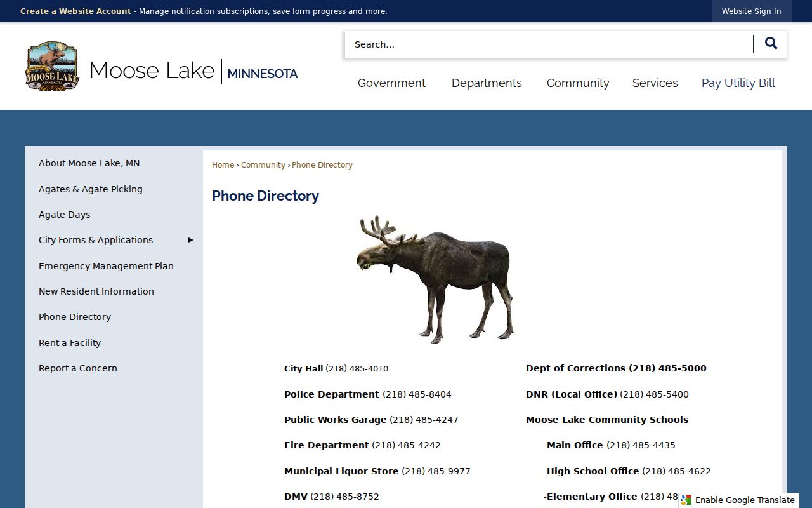812x508 pixels.
Task: Go to Pay Utility Bill
Action: click(x=738, y=83)
